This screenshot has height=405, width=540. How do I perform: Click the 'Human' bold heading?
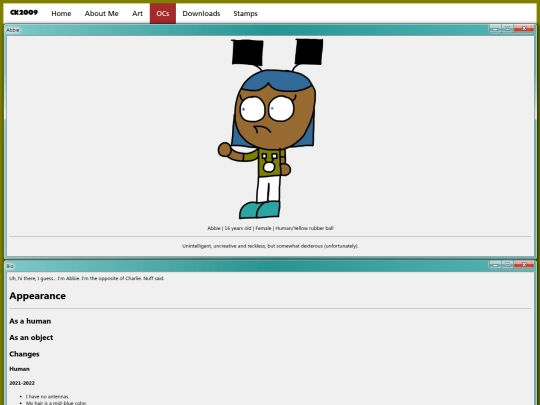(x=19, y=369)
